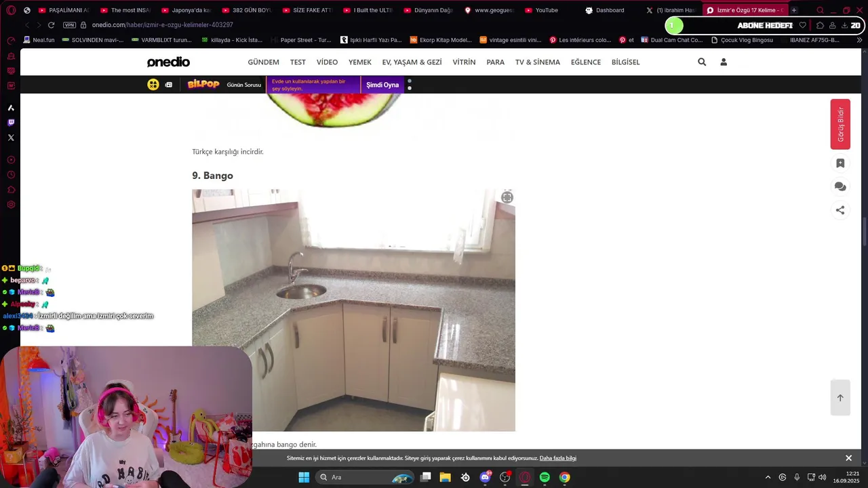Open the Daha fazla bilgi cookie link

click(x=557, y=458)
